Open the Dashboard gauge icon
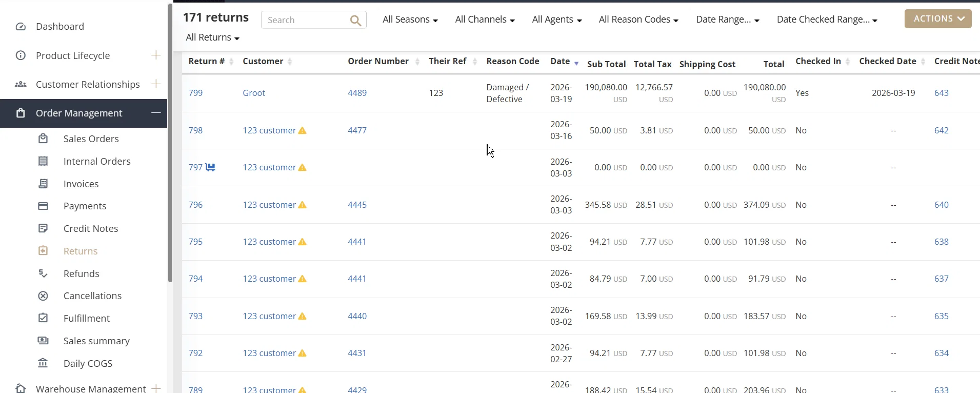This screenshot has width=980, height=393. [x=21, y=27]
